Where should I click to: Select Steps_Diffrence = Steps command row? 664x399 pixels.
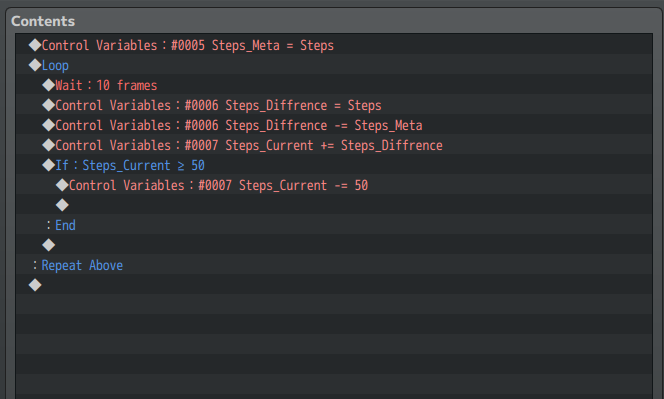(334, 105)
